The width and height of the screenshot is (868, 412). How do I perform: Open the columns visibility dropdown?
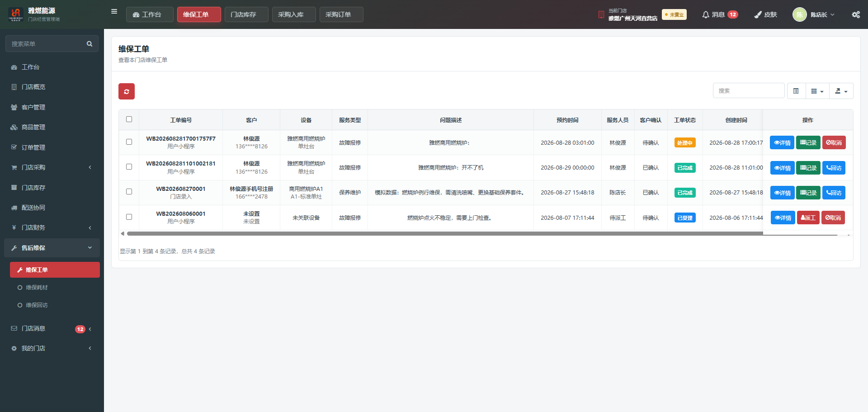click(817, 91)
